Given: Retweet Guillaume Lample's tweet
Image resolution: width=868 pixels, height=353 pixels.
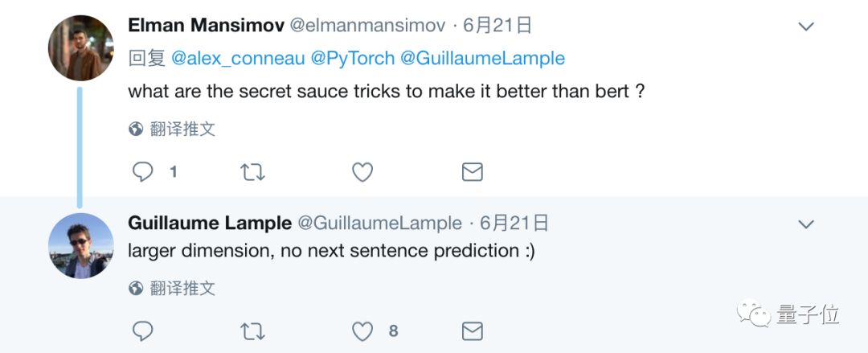Looking at the screenshot, I should (x=253, y=330).
